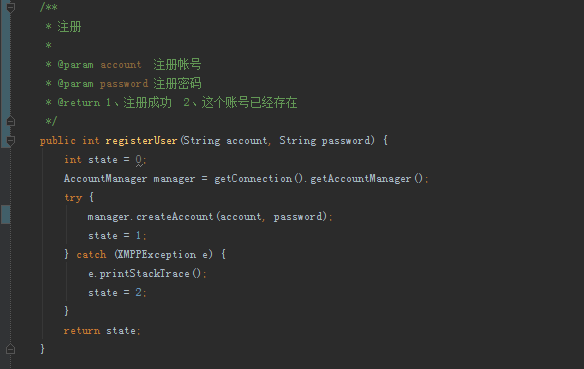Collapse the Javadoc comment fold marker at top

tap(10, 7)
